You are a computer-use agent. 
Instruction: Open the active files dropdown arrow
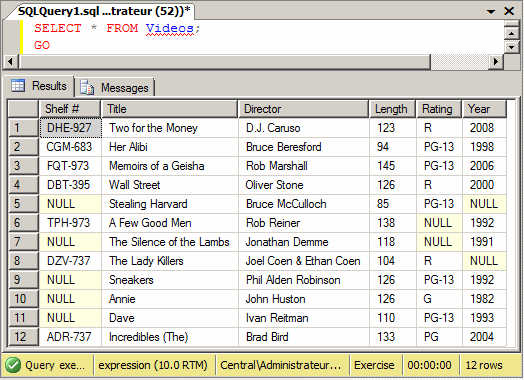click(x=491, y=12)
